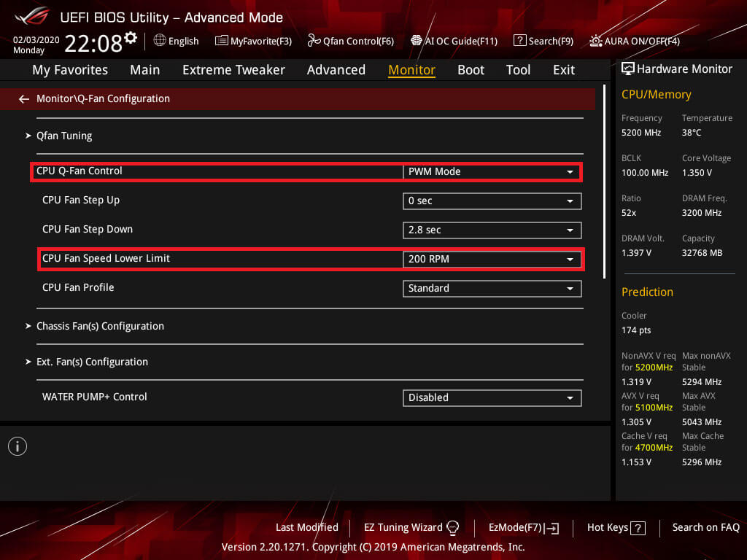The width and height of the screenshot is (747, 560).
Task: Click 38°C temperature value
Action: coord(692,133)
